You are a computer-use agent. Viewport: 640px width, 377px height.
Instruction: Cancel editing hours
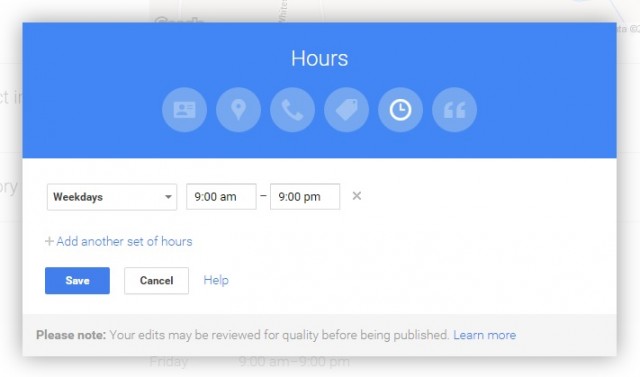[x=156, y=281]
